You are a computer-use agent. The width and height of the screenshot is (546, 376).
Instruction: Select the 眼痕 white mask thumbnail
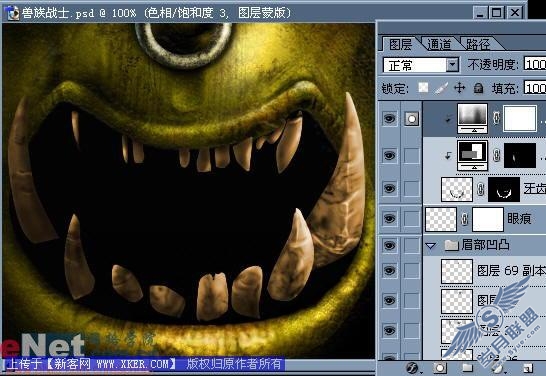click(x=488, y=219)
